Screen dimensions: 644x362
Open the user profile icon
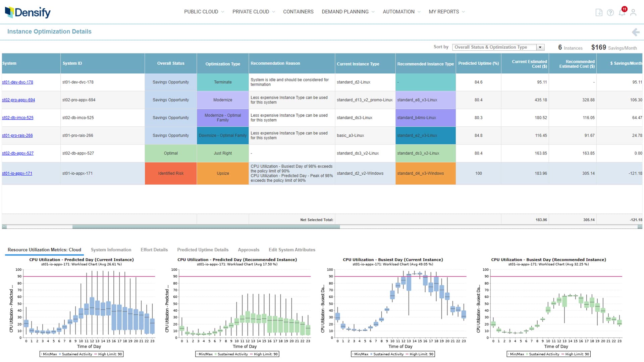[634, 12]
